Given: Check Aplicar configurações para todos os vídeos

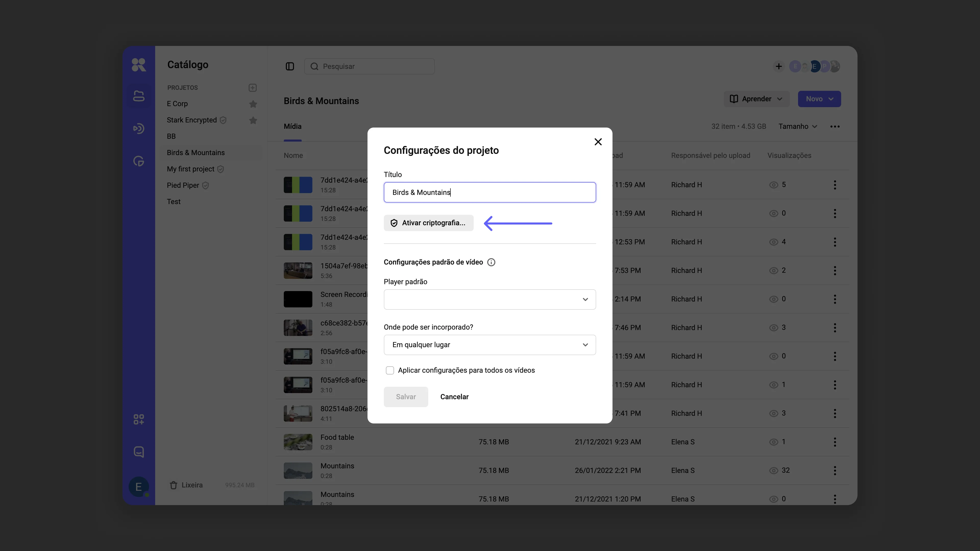Looking at the screenshot, I should 390,370.
